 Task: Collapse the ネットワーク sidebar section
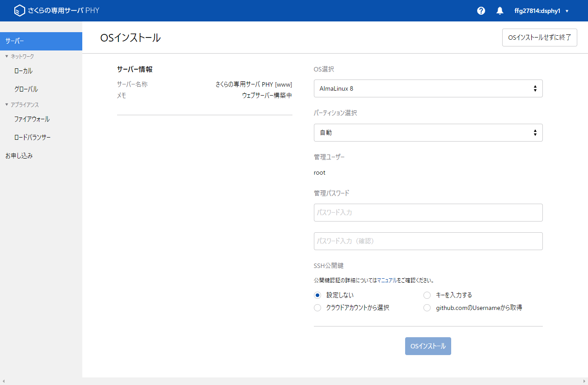tap(7, 56)
